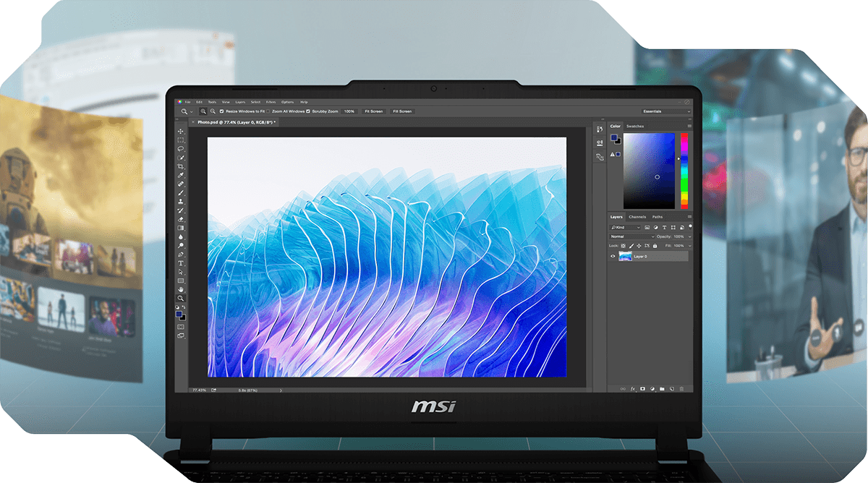Open the Fill 100% dropdown arrow
868x483 pixels.
pyautogui.click(x=689, y=246)
